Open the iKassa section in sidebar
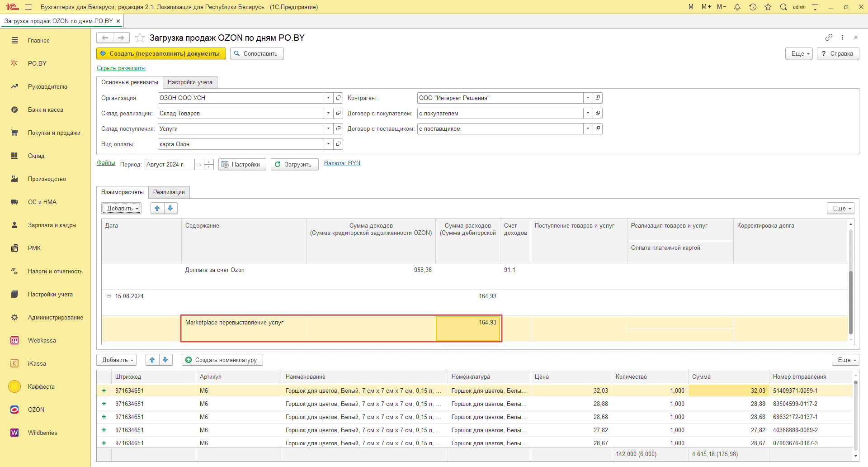 pyautogui.click(x=37, y=363)
